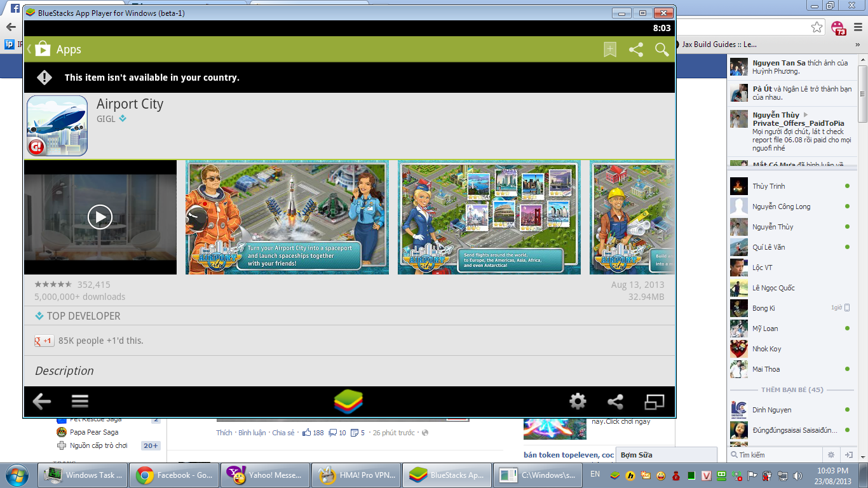Tap the Description heading
Image resolution: width=868 pixels, height=488 pixels.
click(x=64, y=371)
